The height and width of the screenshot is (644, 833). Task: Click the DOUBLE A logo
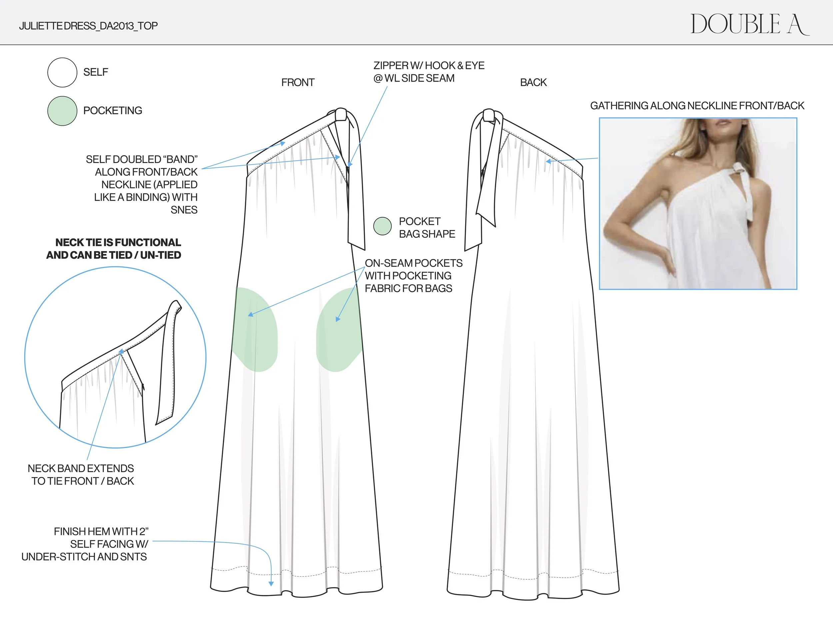(x=749, y=24)
